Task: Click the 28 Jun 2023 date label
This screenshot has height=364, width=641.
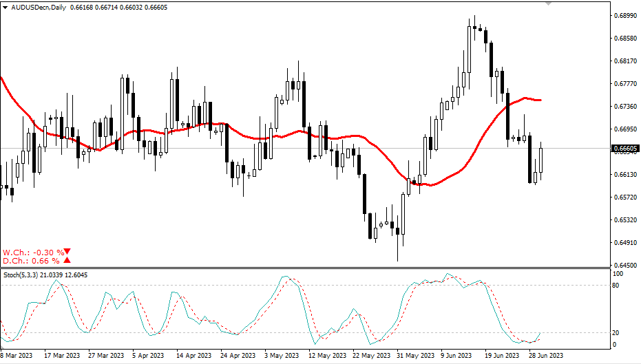Action: [546, 356]
